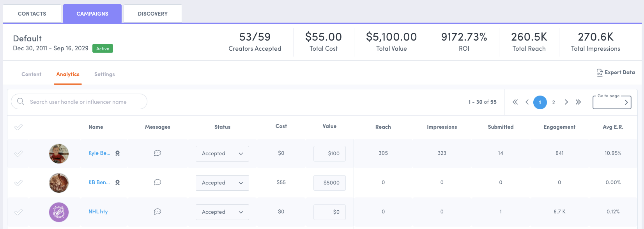
Task: Toggle select-all checkmark in table header
Action: [x=18, y=127]
